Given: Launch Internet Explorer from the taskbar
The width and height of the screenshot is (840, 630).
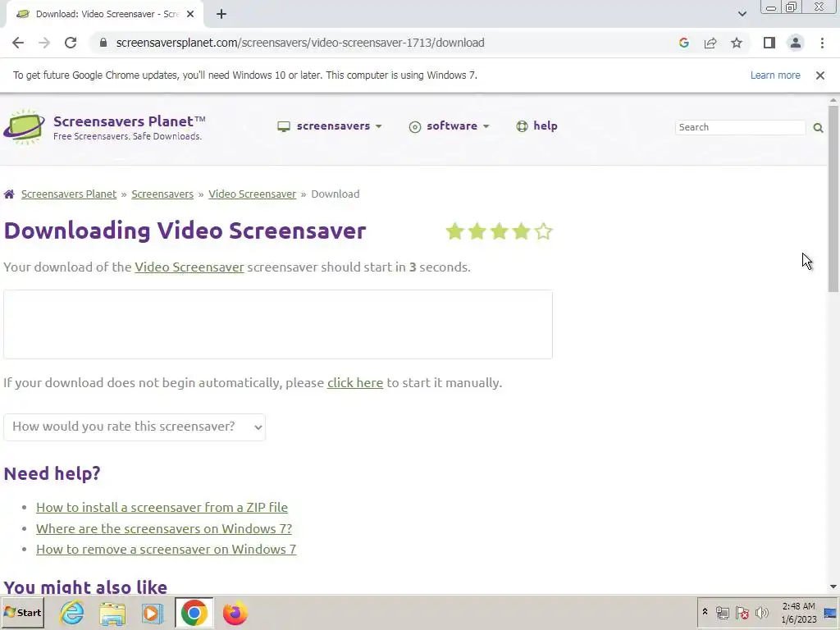Looking at the screenshot, I should click(x=72, y=613).
